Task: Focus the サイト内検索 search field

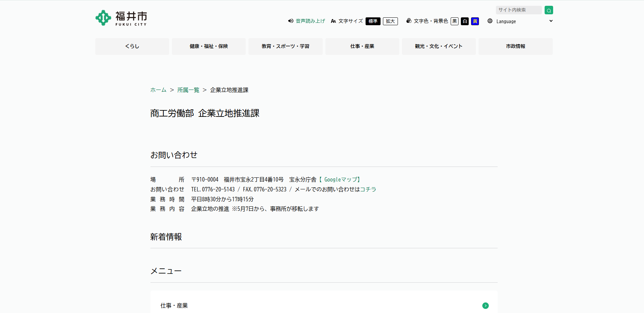Action: click(x=519, y=10)
